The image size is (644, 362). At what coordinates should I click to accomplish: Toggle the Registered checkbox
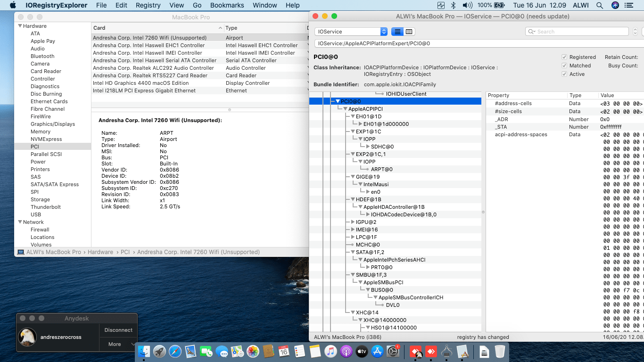tap(564, 57)
